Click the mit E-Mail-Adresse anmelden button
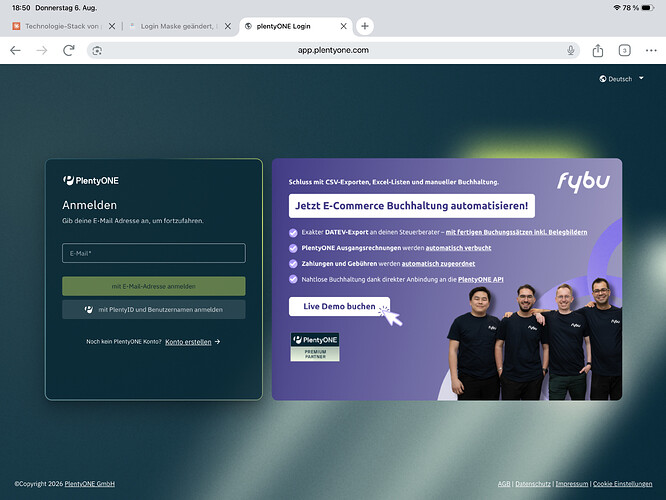666x500 pixels. 154,286
